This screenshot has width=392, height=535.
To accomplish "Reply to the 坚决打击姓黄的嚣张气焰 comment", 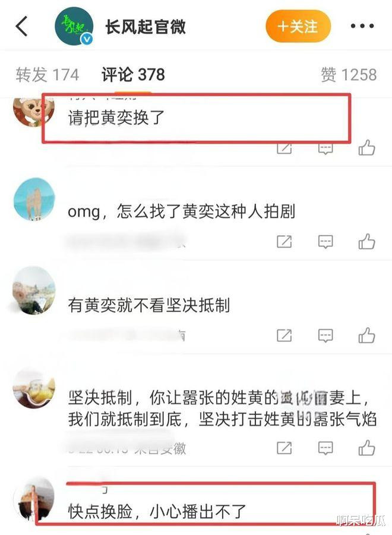I will pyautogui.click(x=325, y=448).
